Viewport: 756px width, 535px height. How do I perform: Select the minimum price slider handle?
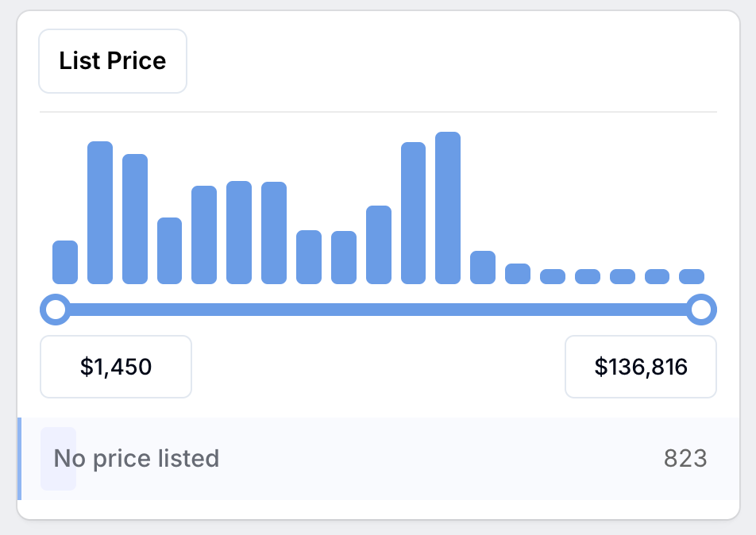coord(56,310)
